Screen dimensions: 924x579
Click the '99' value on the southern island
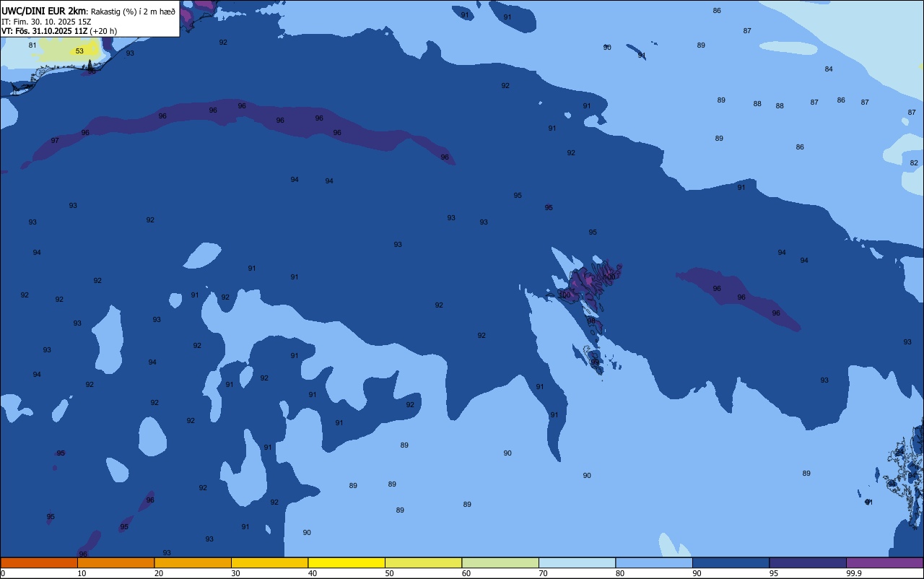tap(595, 362)
